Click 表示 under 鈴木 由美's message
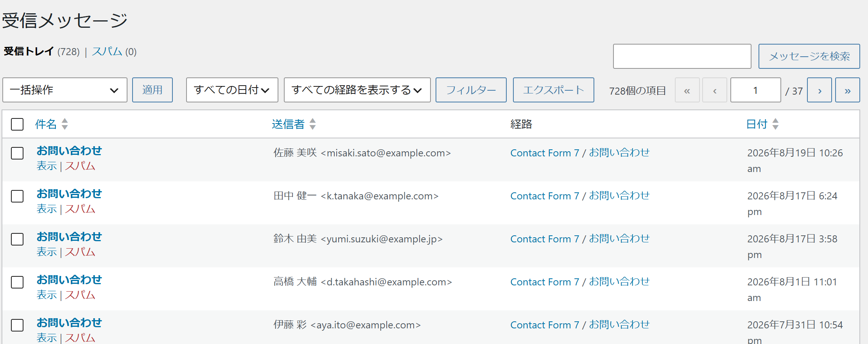This screenshot has height=344, width=868. coord(47,252)
